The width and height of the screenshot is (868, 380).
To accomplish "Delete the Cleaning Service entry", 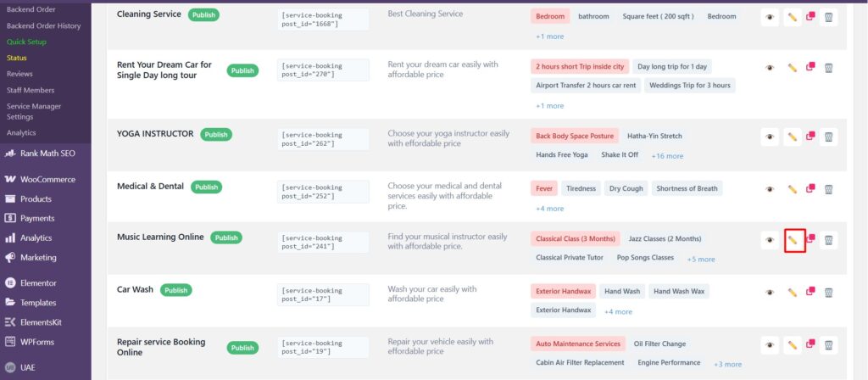I will pos(829,16).
